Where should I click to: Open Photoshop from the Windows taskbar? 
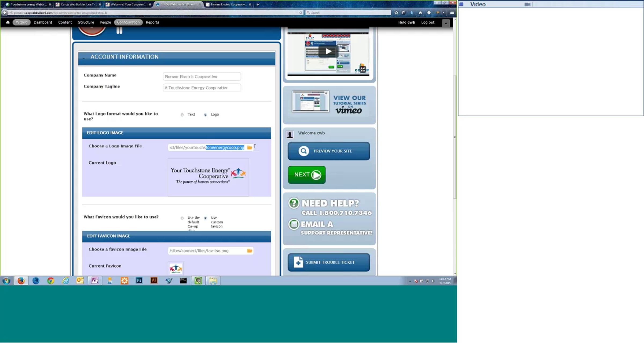coord(139,281)
